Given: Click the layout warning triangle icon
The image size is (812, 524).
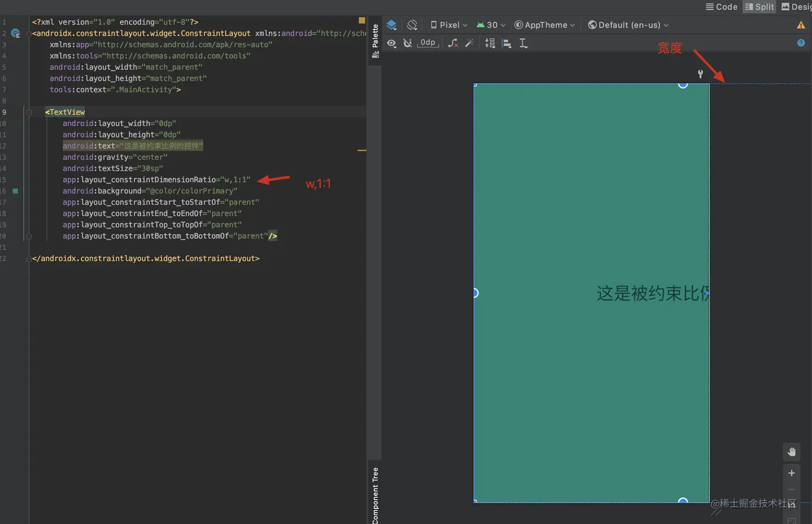Looking at the screenshot, I should coord(801,25).
